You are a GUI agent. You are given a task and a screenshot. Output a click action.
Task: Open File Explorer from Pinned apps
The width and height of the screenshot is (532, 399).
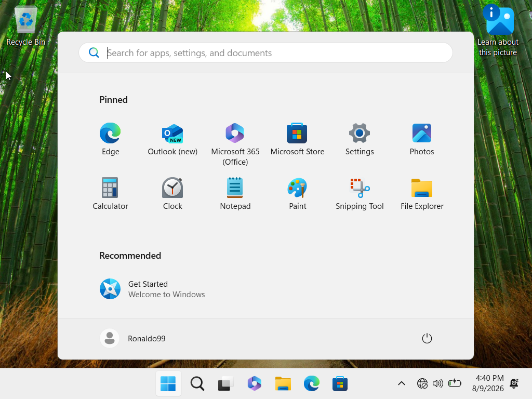(422, 194)
